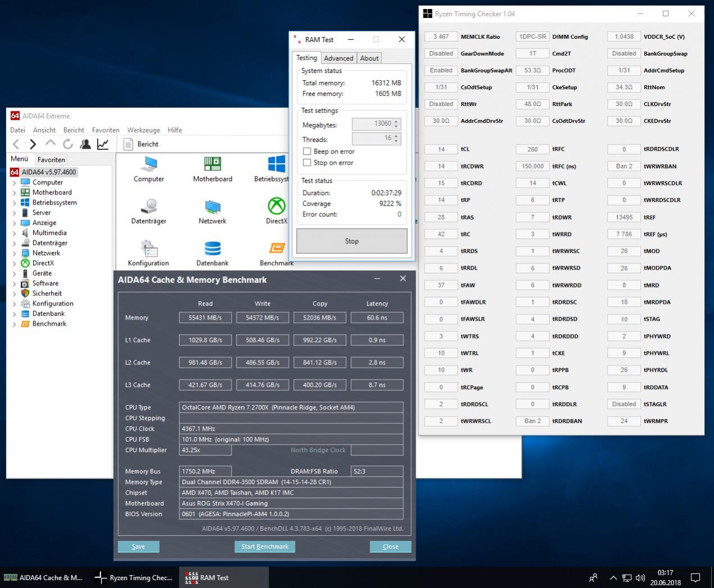Expand the Computer tree node
Screen dimensions: 714x588
[14, 182]
